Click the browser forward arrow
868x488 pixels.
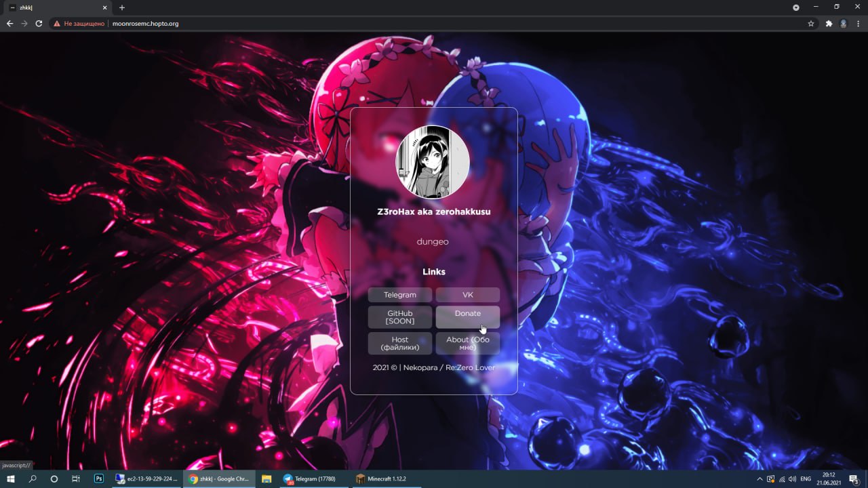24,23
